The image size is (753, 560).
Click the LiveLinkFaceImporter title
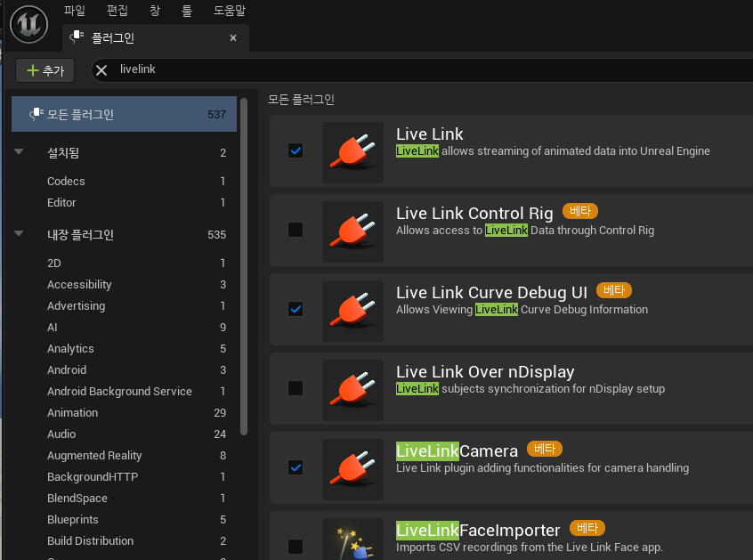[478, 531]
